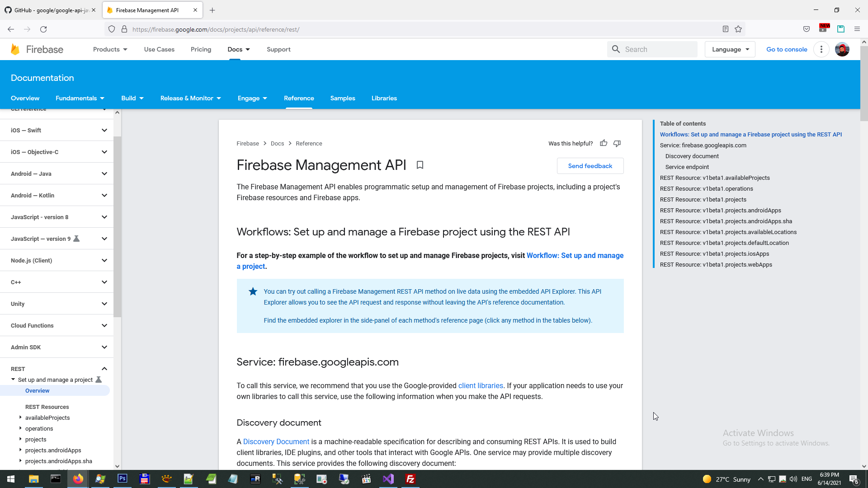Open the vertical three-dot options menu
This screenshot has height=488, width=868.
click(821, 49)
